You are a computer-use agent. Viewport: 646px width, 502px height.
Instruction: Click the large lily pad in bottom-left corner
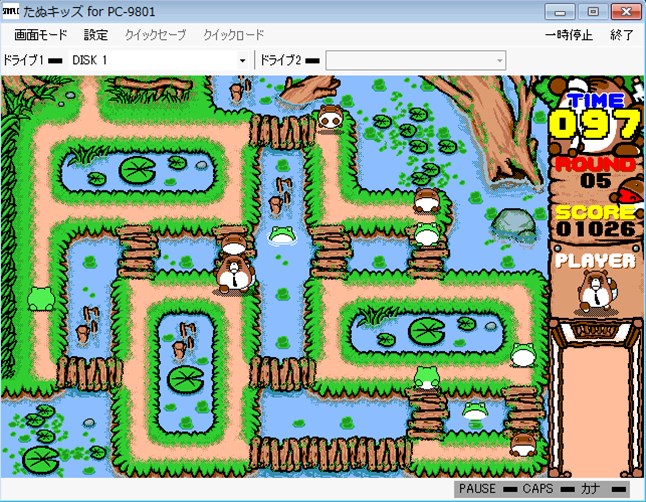[x=41, y=460]
